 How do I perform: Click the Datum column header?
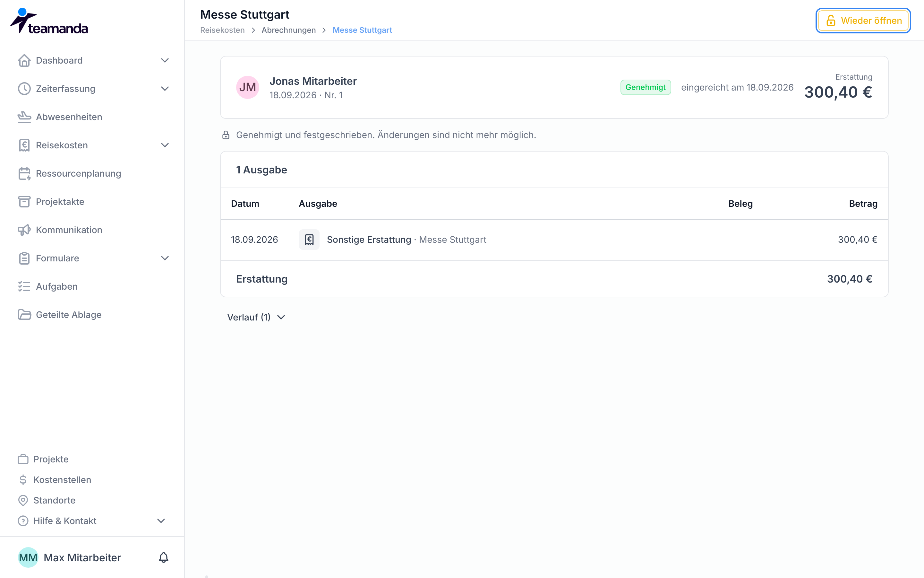click(x=245, y=204)
